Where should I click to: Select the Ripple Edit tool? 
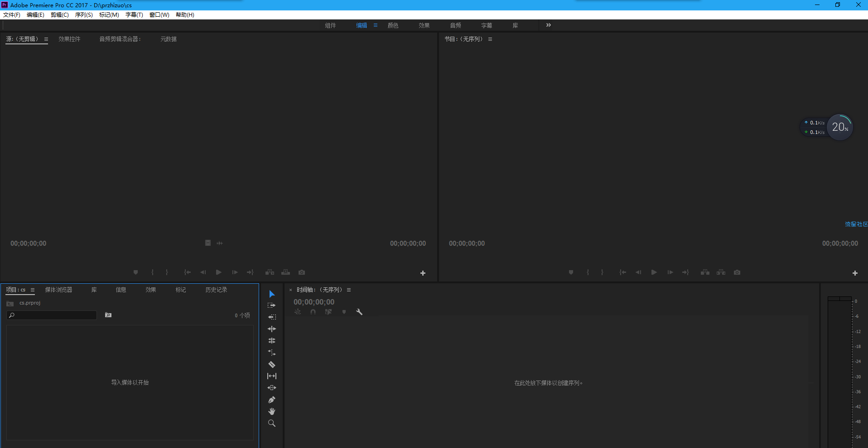click(272, 329)
